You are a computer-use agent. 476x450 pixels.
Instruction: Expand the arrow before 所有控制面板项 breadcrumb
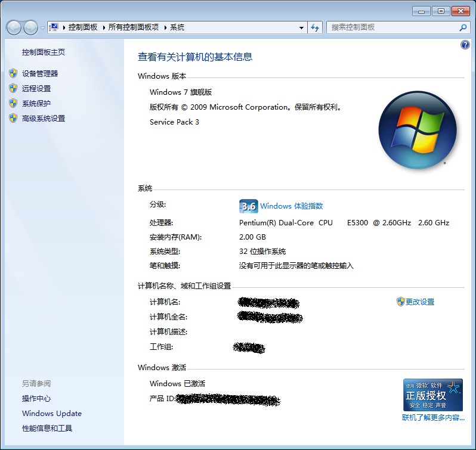[104, 27]
